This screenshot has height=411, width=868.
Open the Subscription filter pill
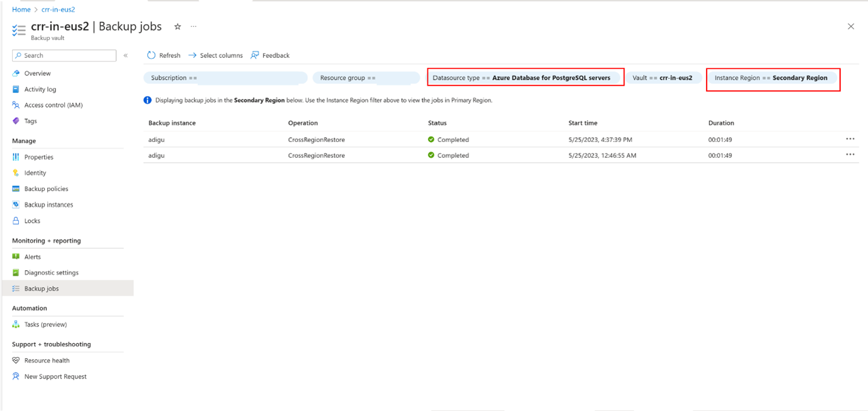[225, 77]
